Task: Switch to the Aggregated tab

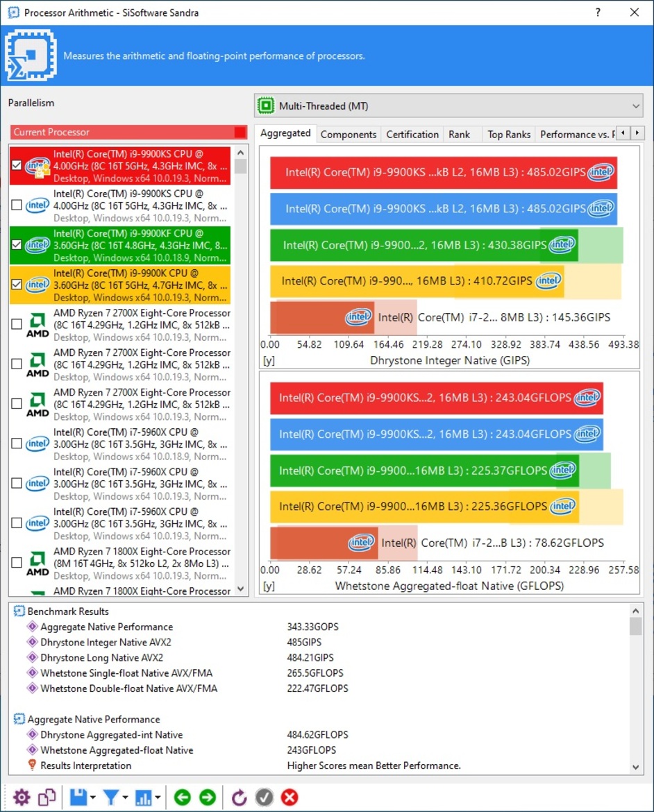Action: tap(285, 133)
